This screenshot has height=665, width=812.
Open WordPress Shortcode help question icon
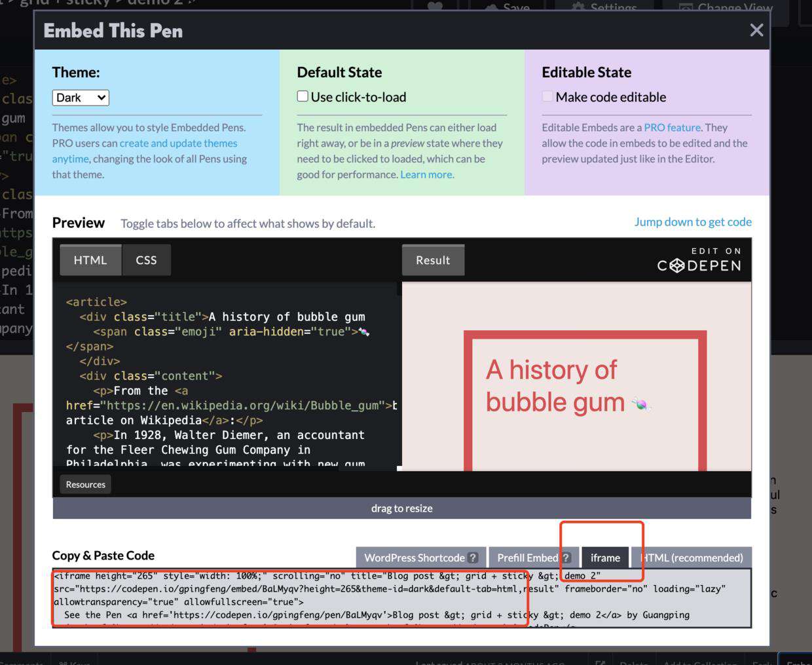(473, 558)
